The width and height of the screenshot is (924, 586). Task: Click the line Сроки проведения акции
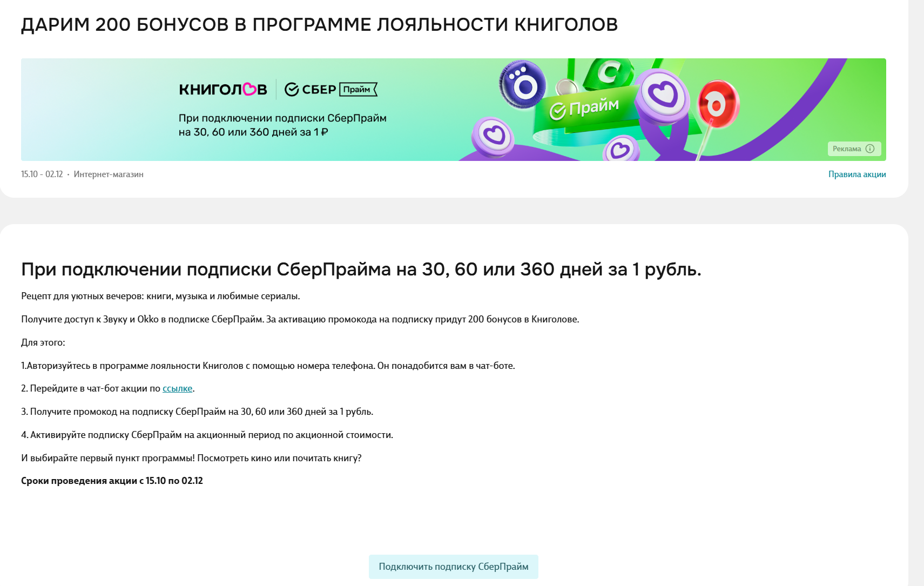[x=112, y=481]
